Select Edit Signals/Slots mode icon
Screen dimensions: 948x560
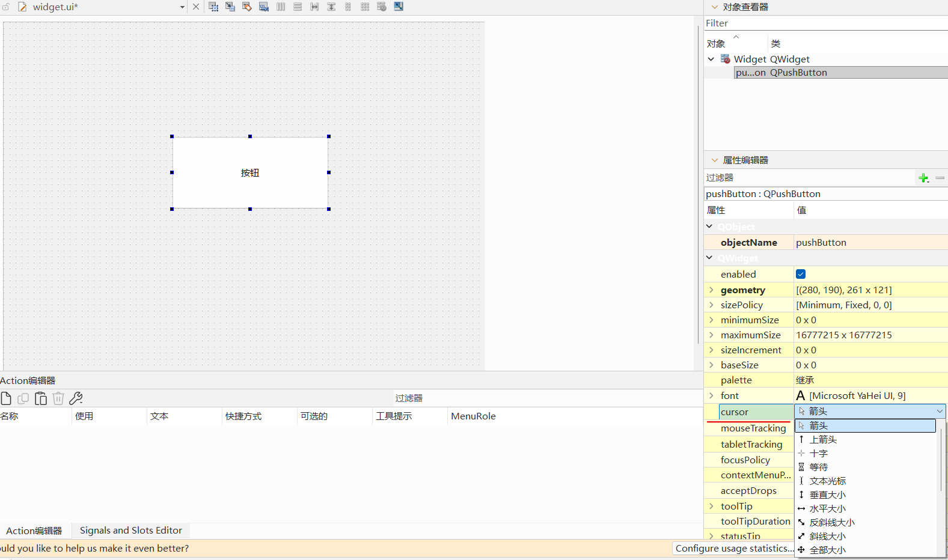[x=230, y=7]
